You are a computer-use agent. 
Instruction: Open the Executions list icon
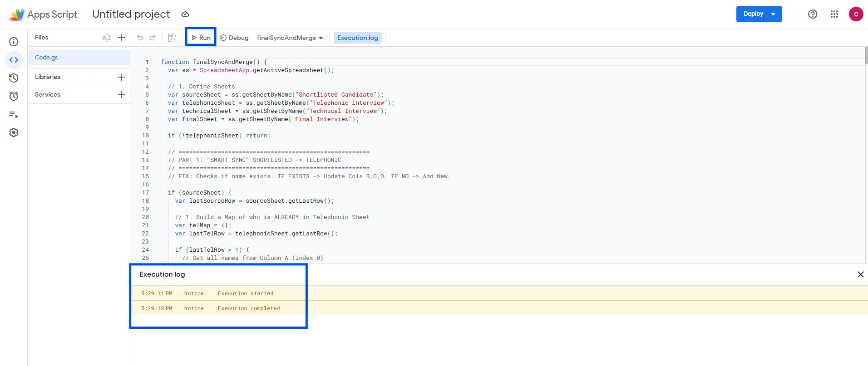[14, 115]
